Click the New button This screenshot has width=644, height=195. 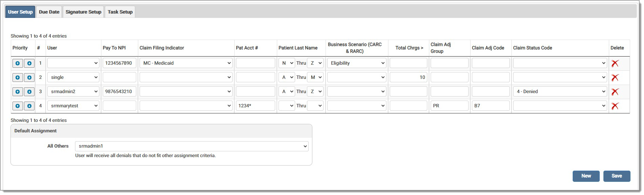(x=586, y=176)
